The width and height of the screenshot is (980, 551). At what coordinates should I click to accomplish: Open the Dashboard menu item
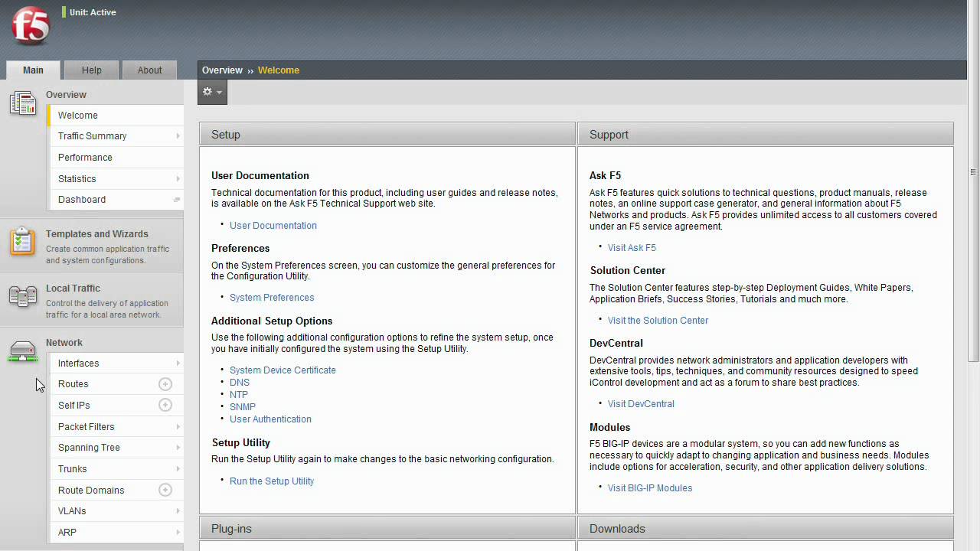click(115, 200)
